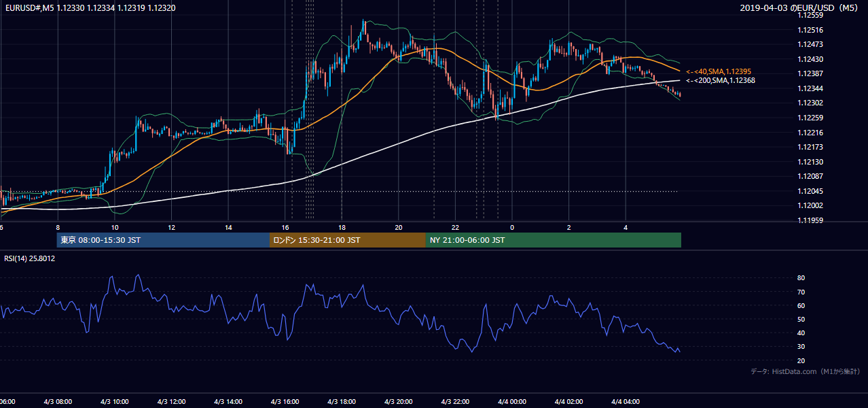Click the 1.12559 price axis label

(x=811, y=15)
